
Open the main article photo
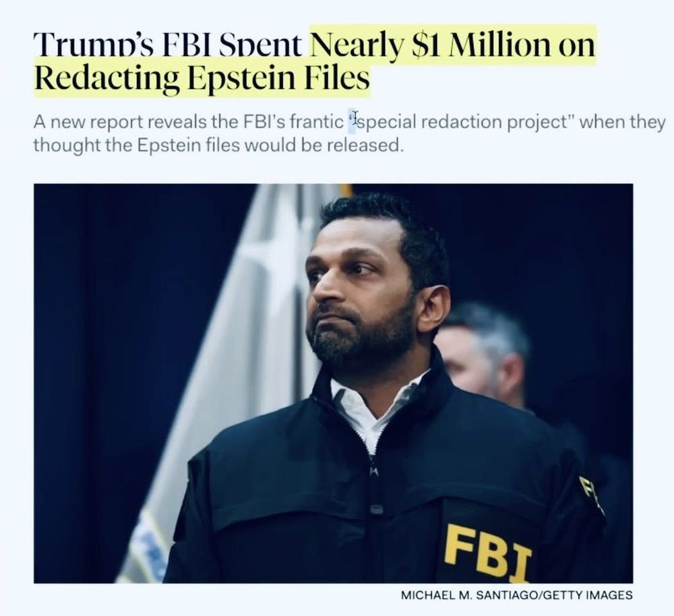333,383
